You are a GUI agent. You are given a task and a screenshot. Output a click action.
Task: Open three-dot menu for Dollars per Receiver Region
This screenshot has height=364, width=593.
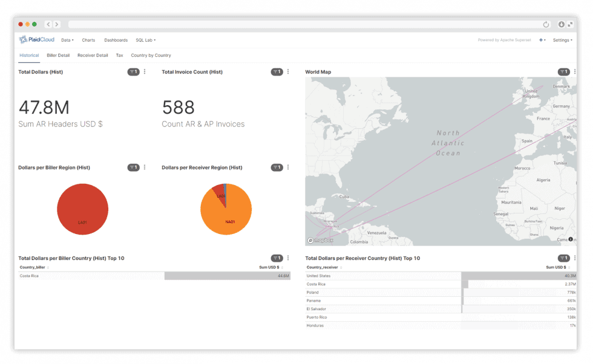click(x=288, y=167)
